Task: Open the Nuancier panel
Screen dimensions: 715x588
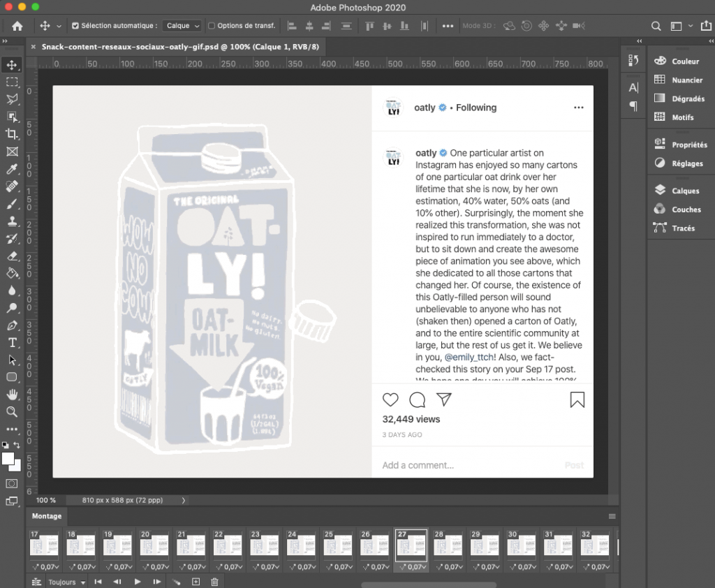Action: point(679,80)
